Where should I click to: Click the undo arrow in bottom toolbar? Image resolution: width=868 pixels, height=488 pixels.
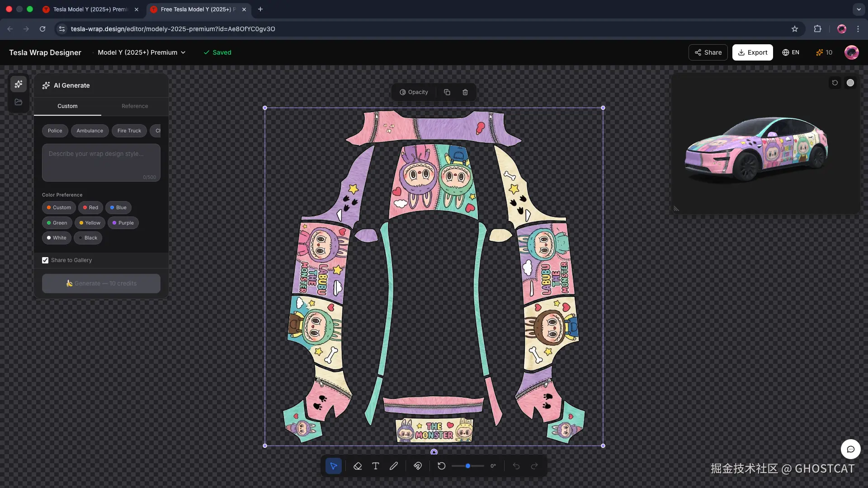pos(516,466)
